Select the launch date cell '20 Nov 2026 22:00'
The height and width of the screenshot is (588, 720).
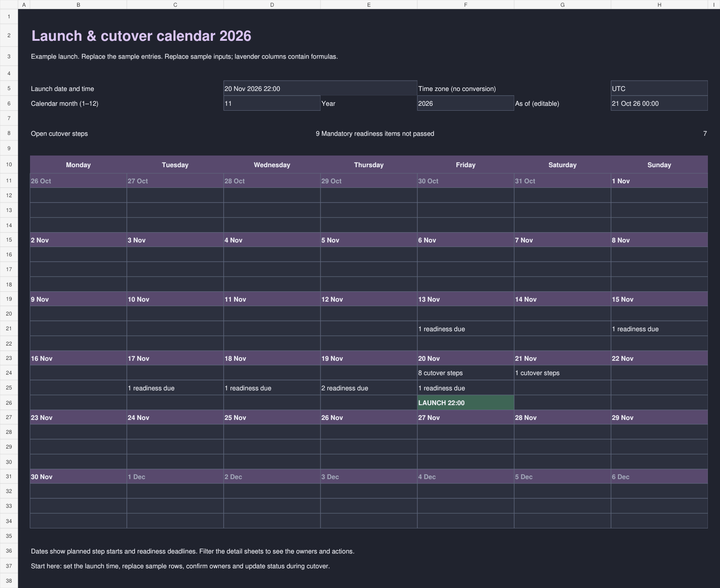(320, 88)
